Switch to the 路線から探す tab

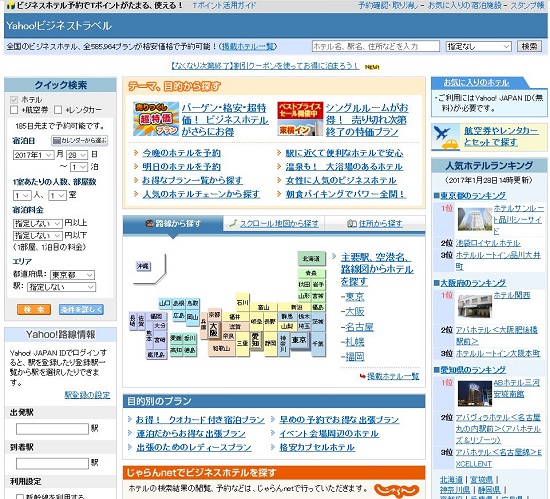click(x=173, y=224)
